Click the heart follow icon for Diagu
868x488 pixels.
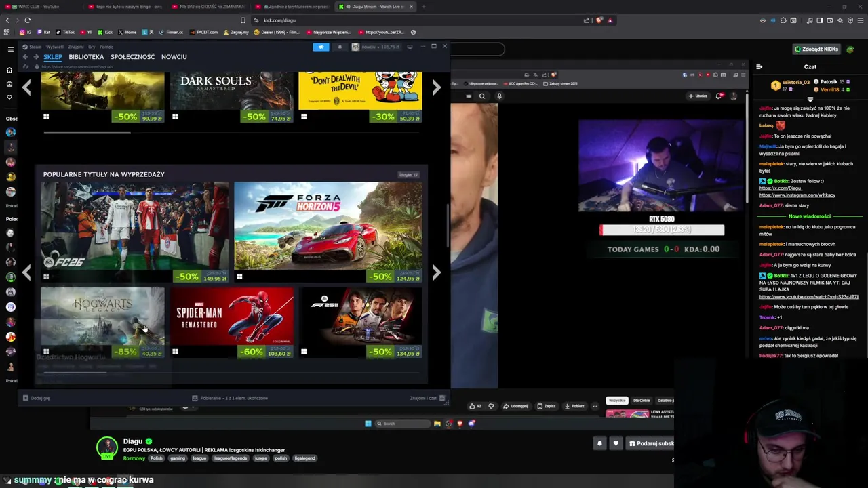pyautogui.click(x=616, y=443)
